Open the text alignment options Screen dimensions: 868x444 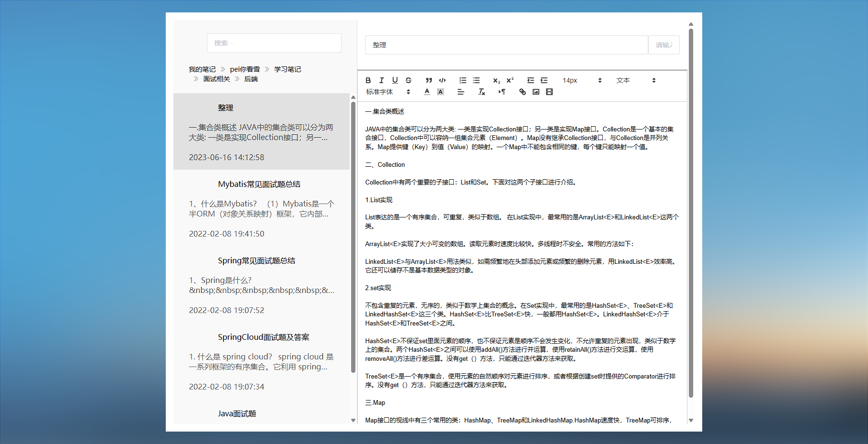[461, 92]
